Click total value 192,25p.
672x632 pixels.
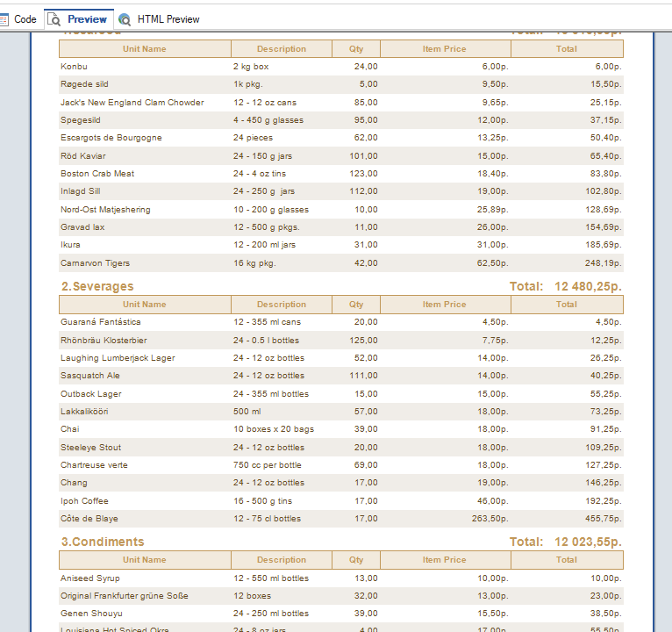(604, 501)
